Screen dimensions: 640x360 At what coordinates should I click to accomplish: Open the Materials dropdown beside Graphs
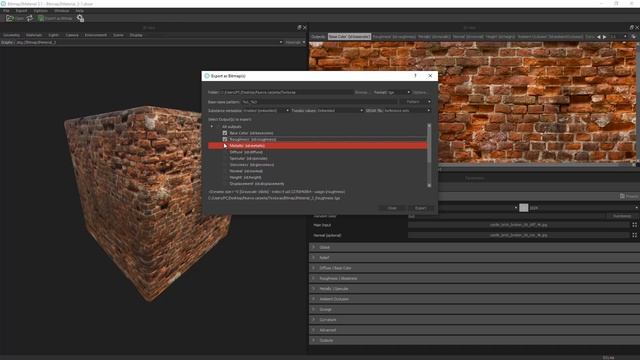(x=296, y=42)
